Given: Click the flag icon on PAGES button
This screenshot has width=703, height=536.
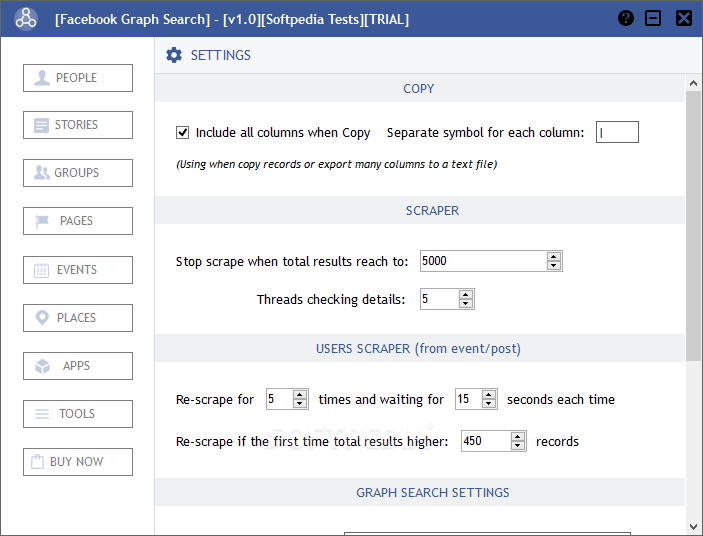Looking at the screenshot, I should pos(42,221).
